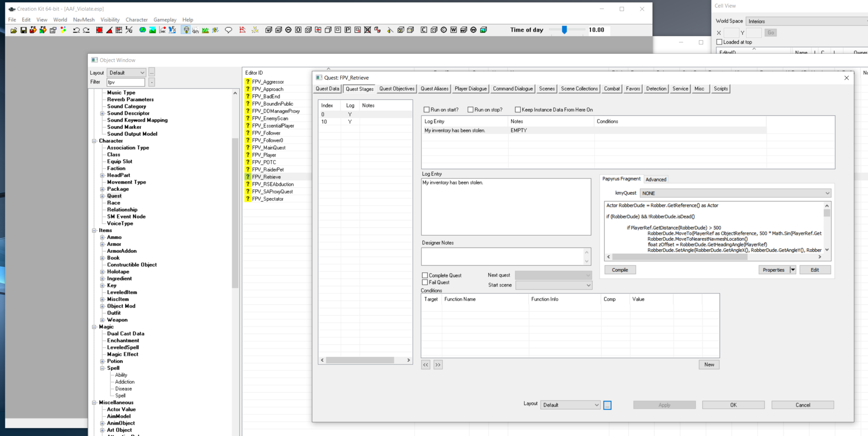The width and height of the screenshot is (868, 436).
Task: Open the Start scene dropdown
Action: pyautogui.click(x=554, y=285)
